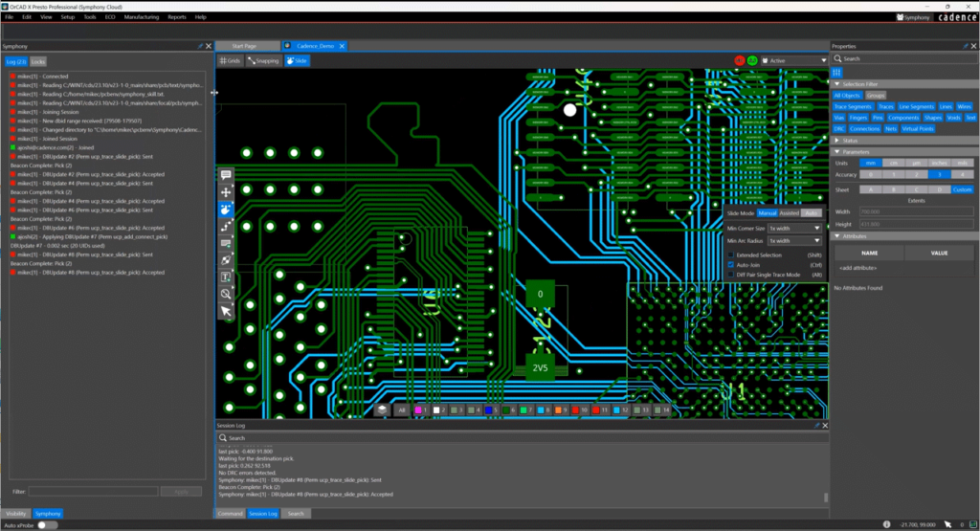Set Slide Mode to Auto
The width and height of the screenshot is (980, 531).
(x=812, y=213)
